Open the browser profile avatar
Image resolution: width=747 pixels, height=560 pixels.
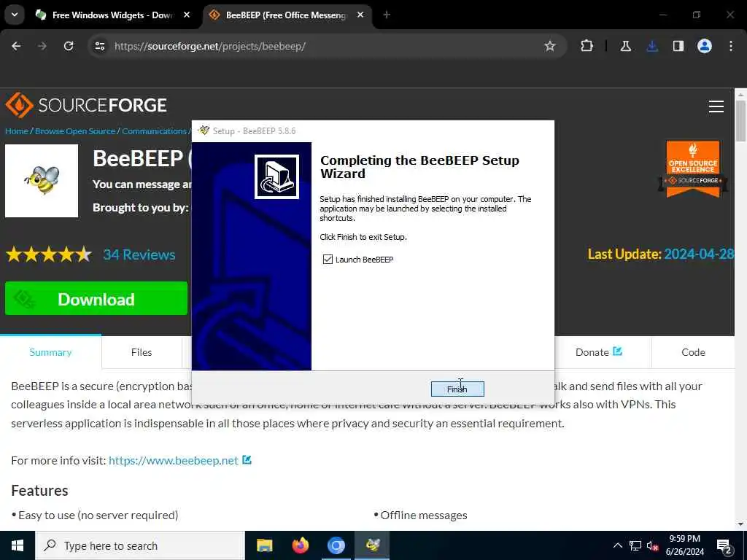(705, 46)
